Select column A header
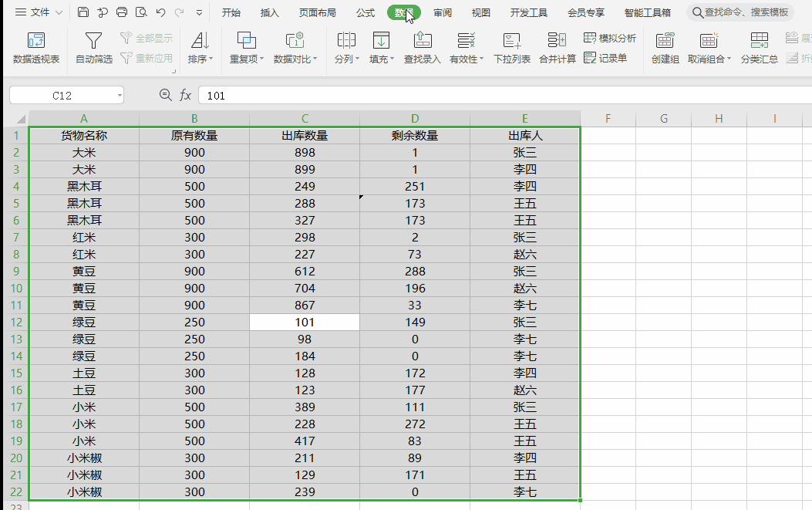The image size is (812, 510). (x=84, y=119)
